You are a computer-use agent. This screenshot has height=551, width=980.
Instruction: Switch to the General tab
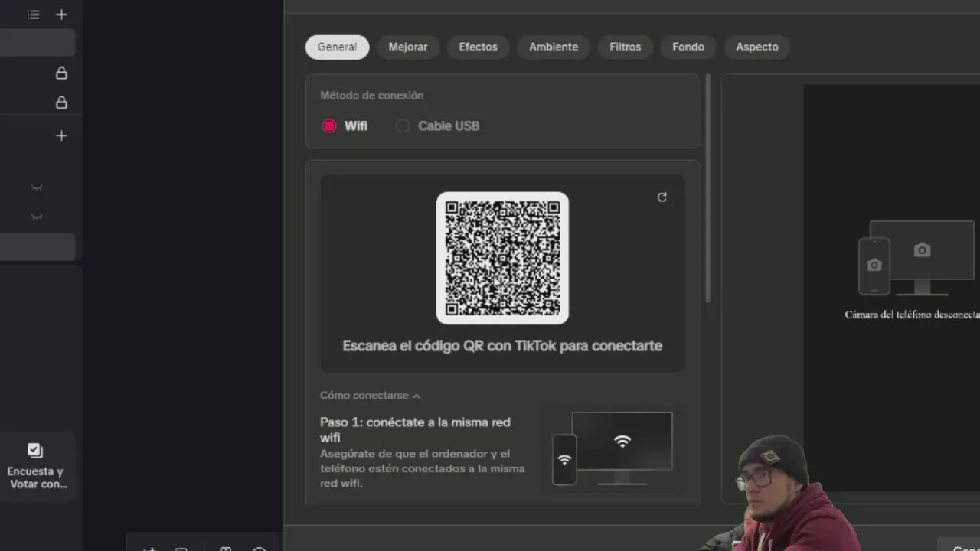pyautogui.click(x=337, y=47)
